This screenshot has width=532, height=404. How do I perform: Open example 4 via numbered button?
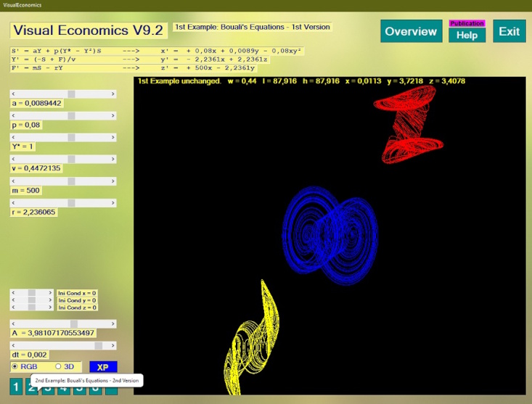[x=63, y=388]
